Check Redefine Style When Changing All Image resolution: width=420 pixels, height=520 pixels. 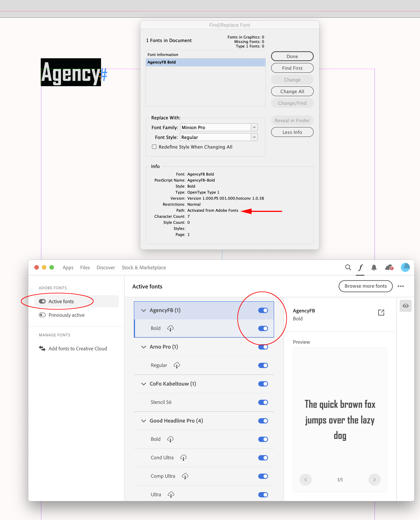point(154,147)
